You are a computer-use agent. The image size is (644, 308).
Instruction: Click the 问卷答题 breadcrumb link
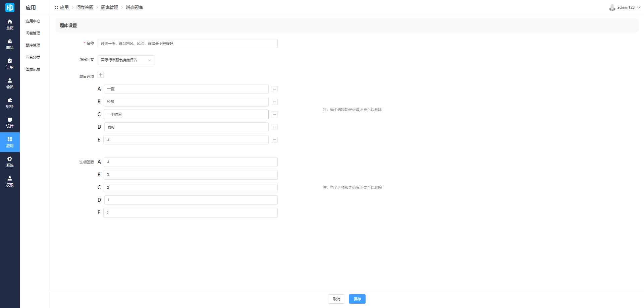[x=85, y=7]
